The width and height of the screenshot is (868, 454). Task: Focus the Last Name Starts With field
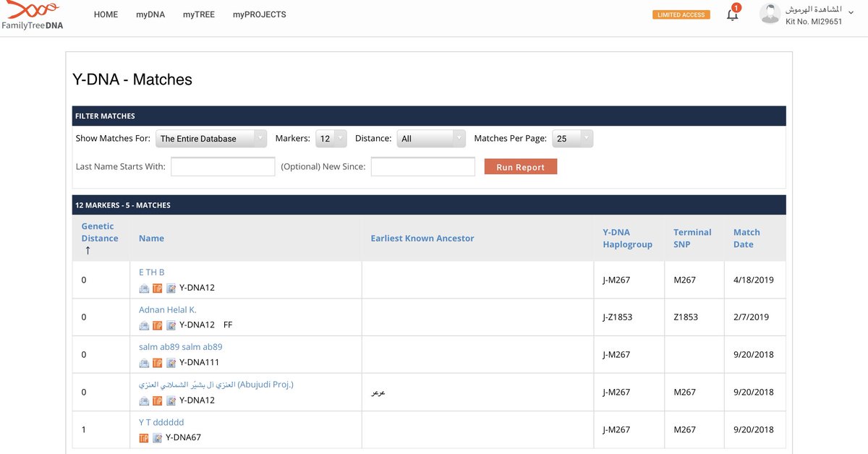[223, 167]
